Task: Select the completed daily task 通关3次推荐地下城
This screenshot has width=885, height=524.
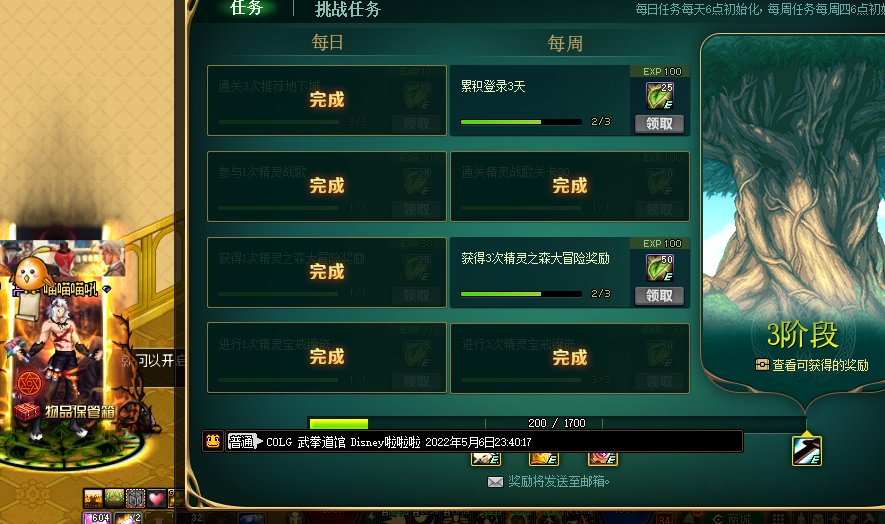Action: (327, 101)
